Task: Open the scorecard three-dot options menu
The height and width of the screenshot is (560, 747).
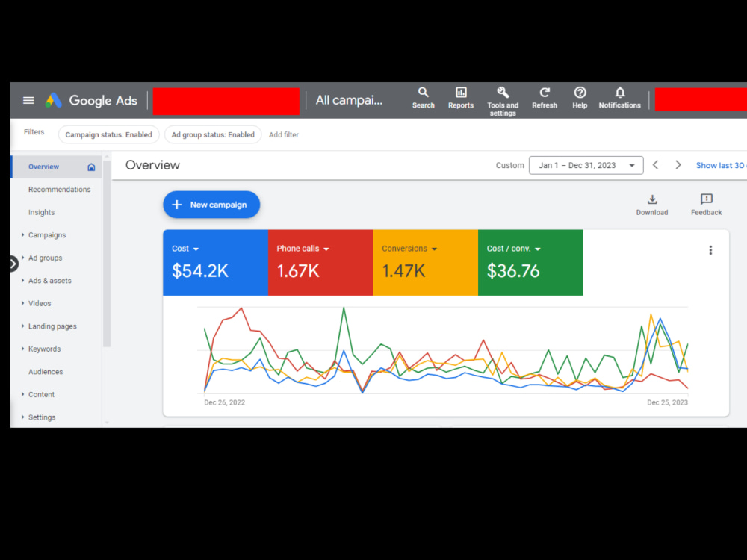Action: [710, 250]
